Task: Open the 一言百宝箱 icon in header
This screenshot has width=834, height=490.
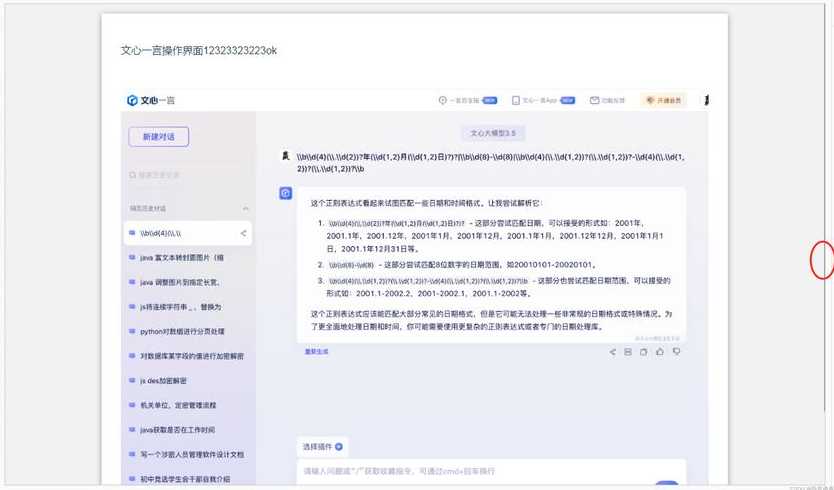Action: (x=443, y=100)
